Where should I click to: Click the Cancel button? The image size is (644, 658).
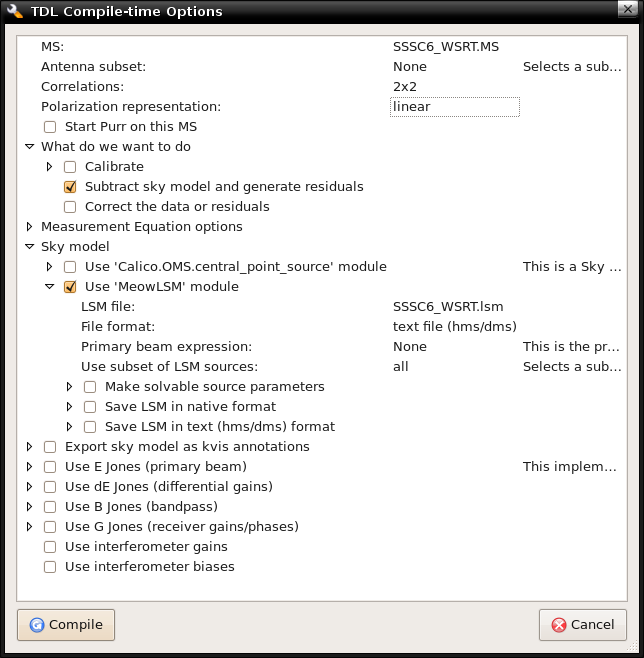click(x=583, y=624)
